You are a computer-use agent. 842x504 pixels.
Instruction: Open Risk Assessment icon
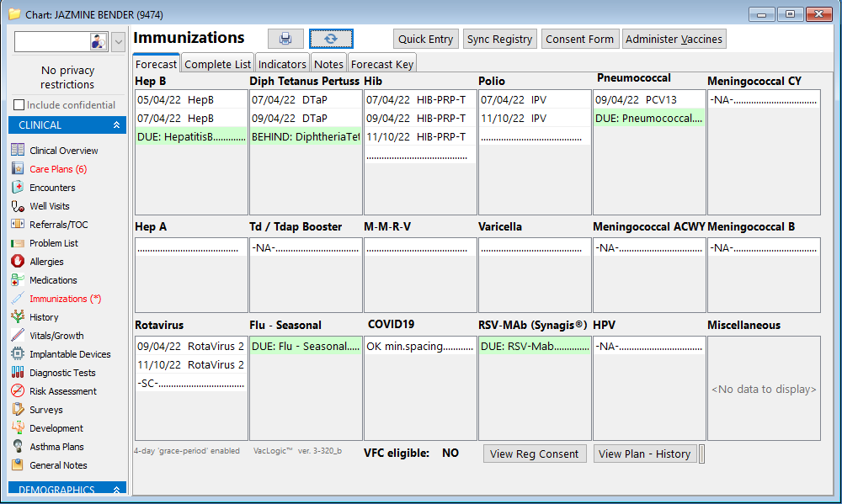click(18, 391)
